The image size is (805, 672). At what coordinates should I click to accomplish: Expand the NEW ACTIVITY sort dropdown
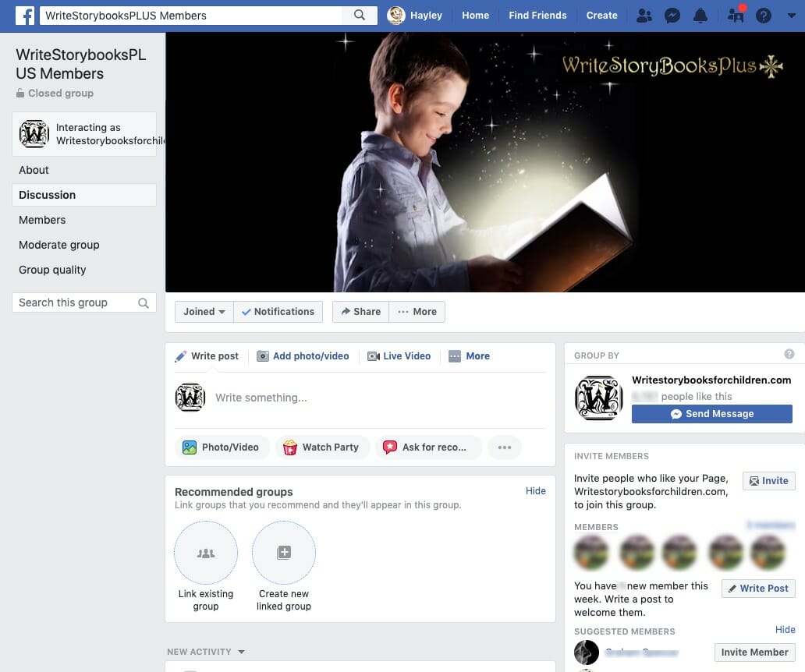pyautogui.click(x=241, y=652)
